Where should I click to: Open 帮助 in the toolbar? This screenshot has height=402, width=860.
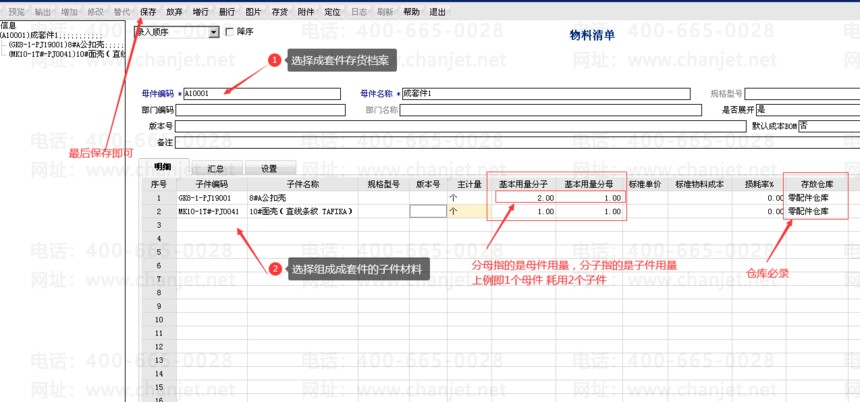pos(411,12)
